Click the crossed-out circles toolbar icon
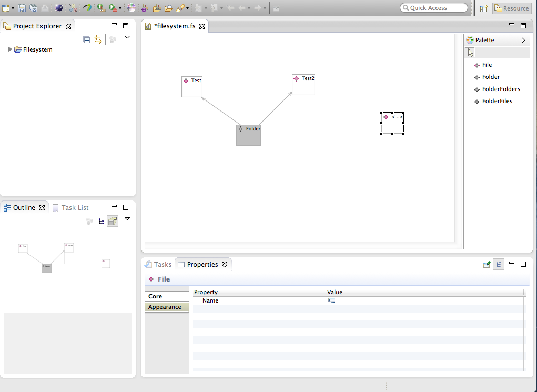 coord(73,8)
